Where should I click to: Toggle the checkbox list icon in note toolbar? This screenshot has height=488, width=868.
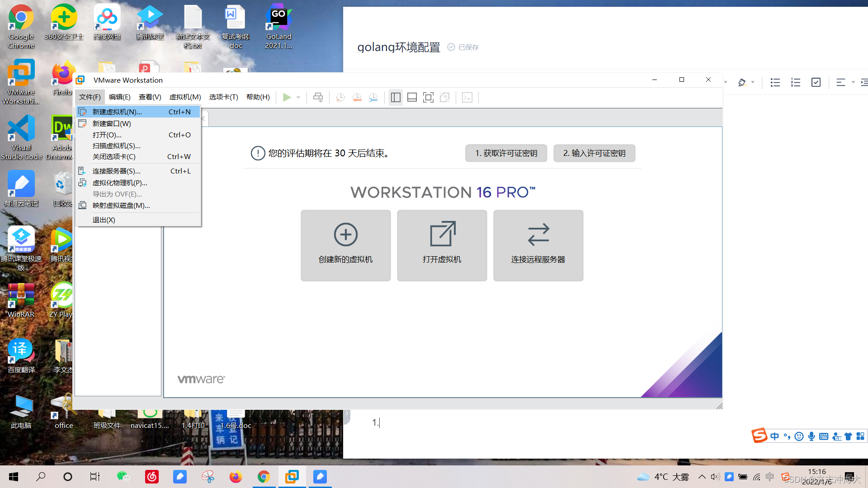[x=816, y=82]
